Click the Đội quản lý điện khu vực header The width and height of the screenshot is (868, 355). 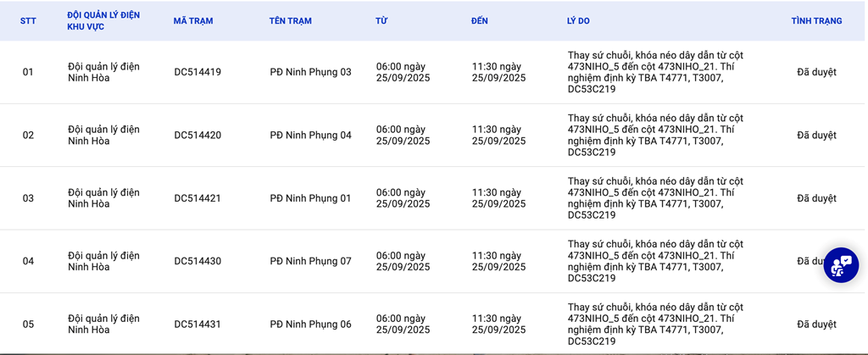tap(103, 21)
